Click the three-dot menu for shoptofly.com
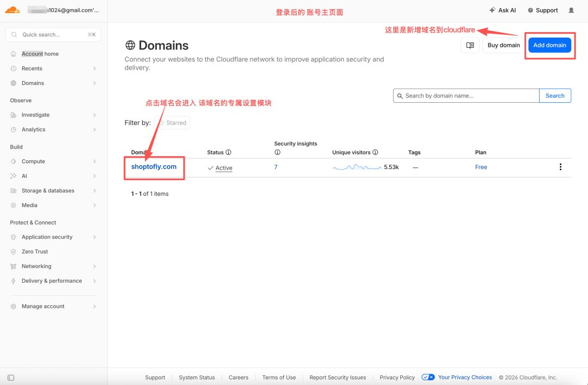The height and width of the screenshot is (385, 588). click(x=560, y=167)
